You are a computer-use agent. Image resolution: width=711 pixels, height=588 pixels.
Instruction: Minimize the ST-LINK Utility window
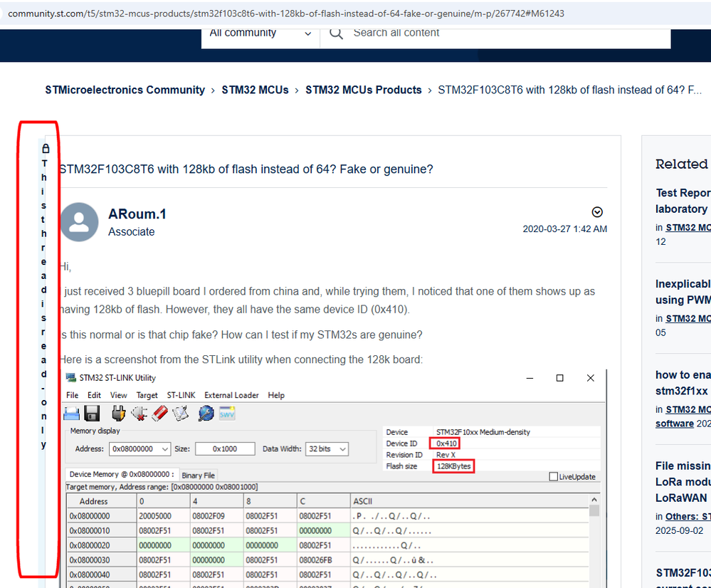pyautogui.click(x=530, y=378)
